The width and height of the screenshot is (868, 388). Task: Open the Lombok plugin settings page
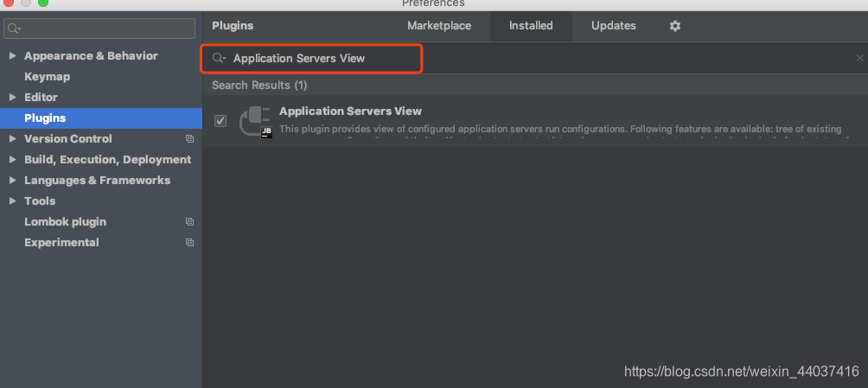66,222
